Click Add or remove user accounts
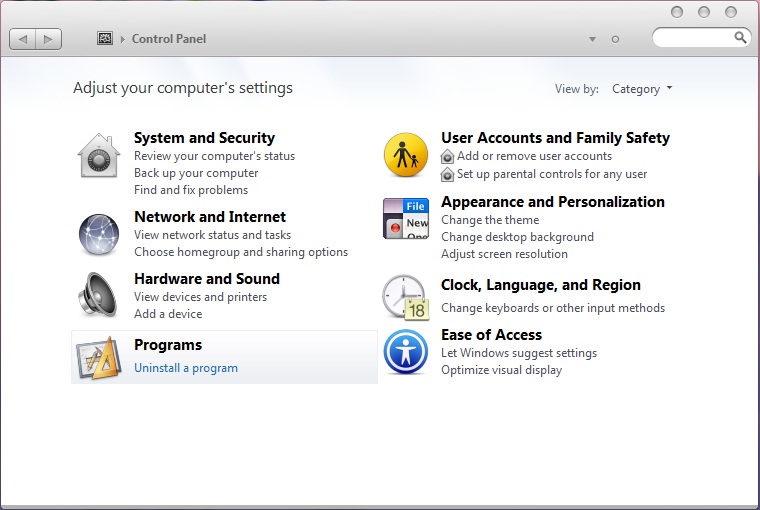 tap(535, 156)
